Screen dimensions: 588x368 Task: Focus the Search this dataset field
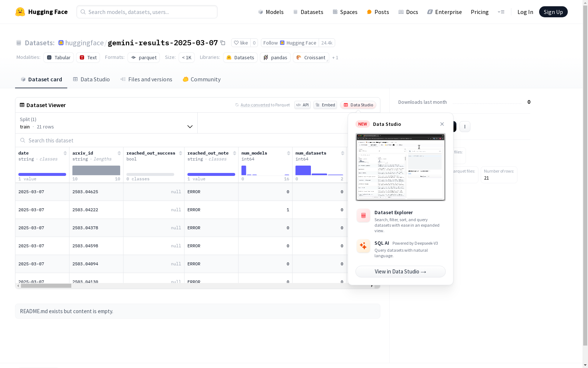tap(182, 140)
